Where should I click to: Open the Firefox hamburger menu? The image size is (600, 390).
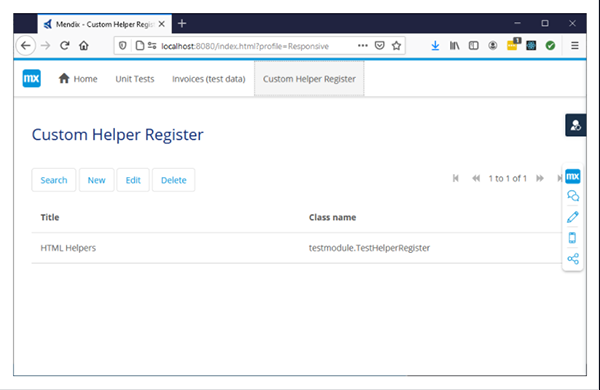pos(575,46)
